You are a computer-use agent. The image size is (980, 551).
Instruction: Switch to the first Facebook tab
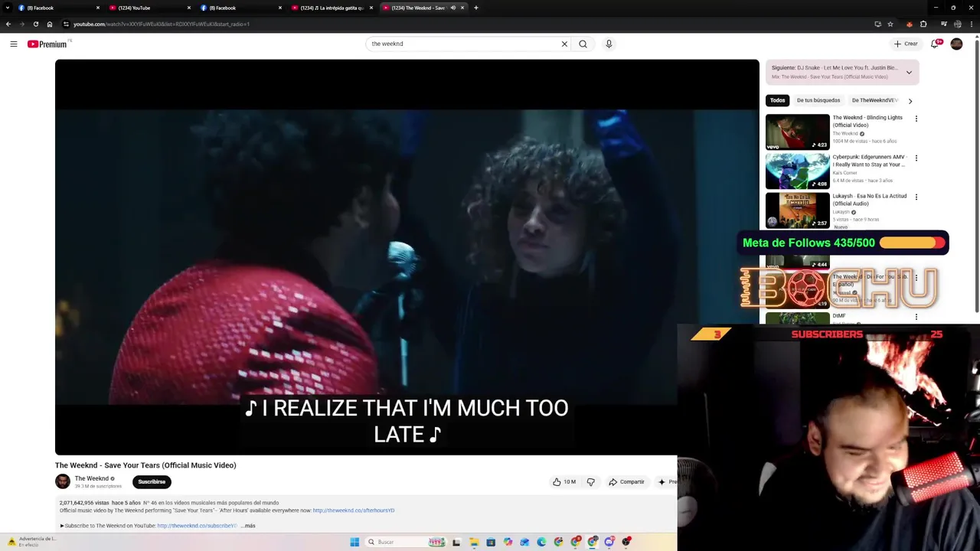click(x=59, y=8)
